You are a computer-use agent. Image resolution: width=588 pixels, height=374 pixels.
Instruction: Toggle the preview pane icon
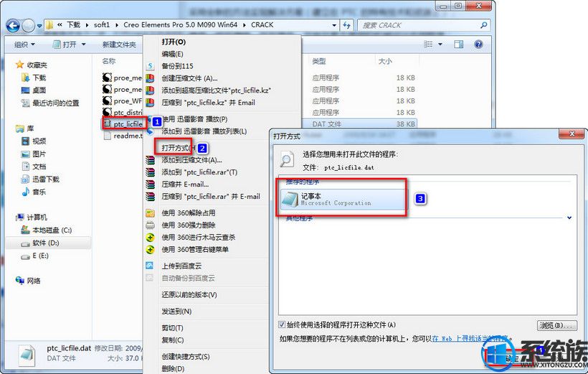459,45
